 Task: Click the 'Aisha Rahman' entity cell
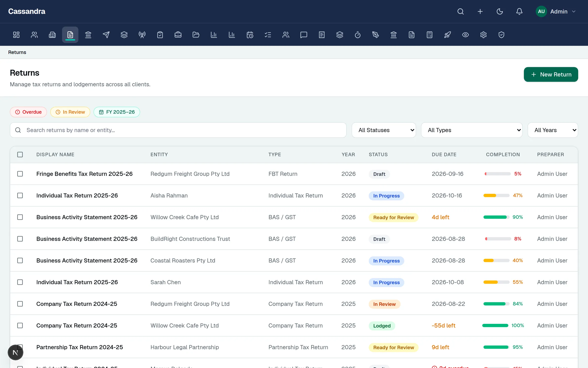click(x=169, y=196)
